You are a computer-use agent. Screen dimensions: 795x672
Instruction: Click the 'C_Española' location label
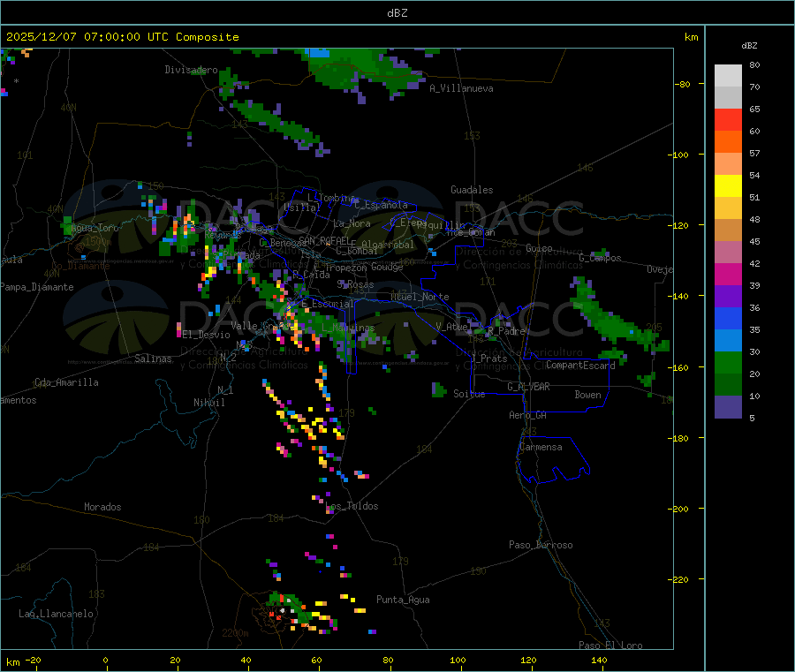381,205
